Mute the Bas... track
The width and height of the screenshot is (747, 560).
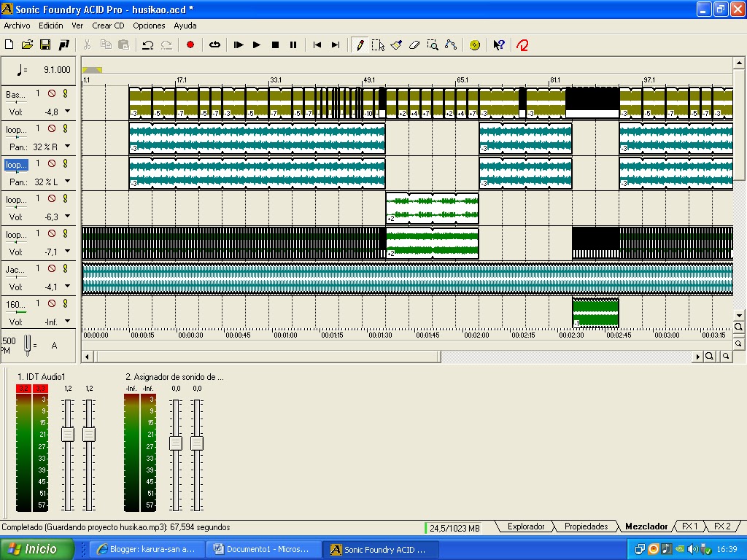click(52, 94)
